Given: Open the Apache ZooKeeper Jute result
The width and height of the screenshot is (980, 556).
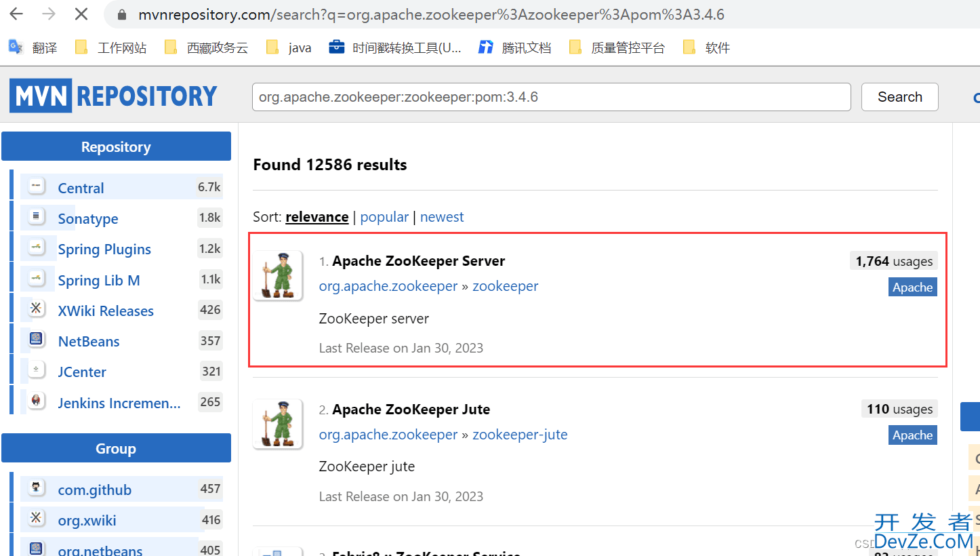Looking at the screenshot, I should [411, 410].
